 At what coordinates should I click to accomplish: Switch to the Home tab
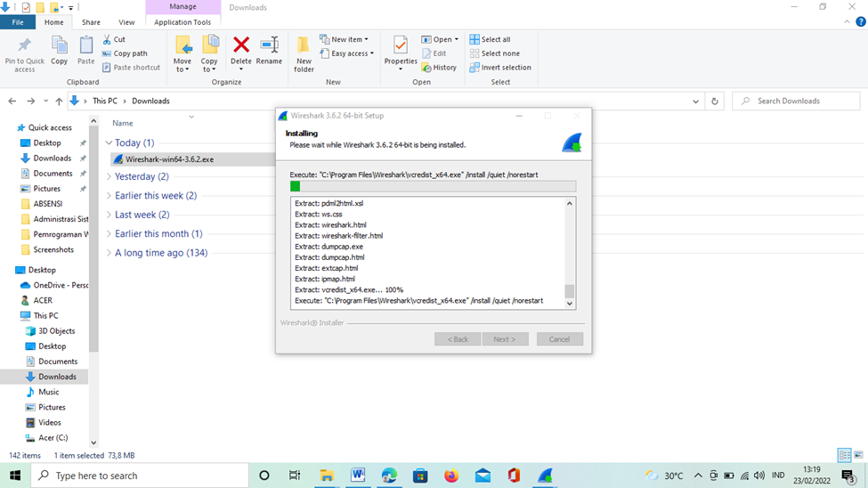tap(53, 22)
